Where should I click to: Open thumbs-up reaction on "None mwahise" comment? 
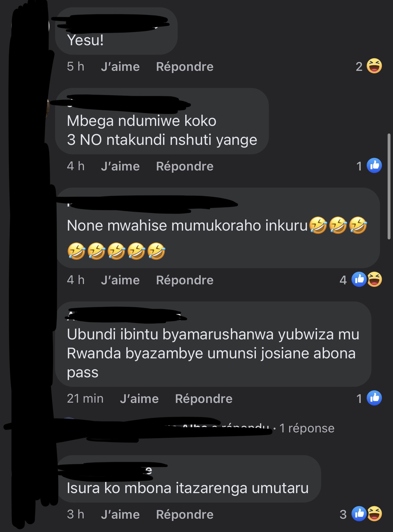pos(359,279)
